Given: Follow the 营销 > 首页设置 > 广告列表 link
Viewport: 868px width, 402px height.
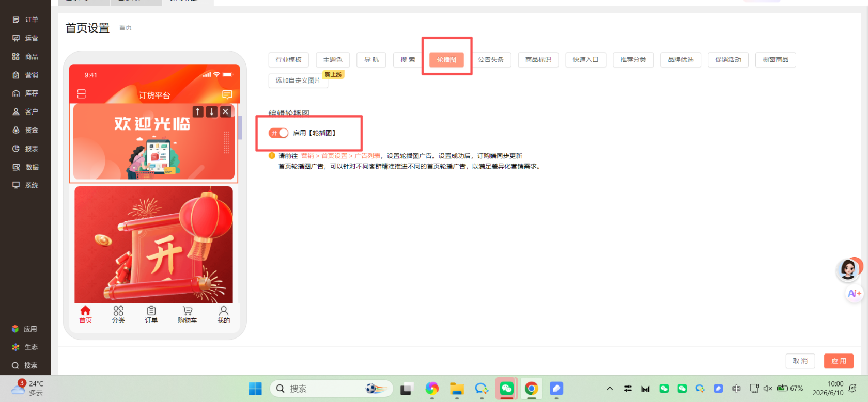Looking at the screenshot, I should tap(341, 156).
